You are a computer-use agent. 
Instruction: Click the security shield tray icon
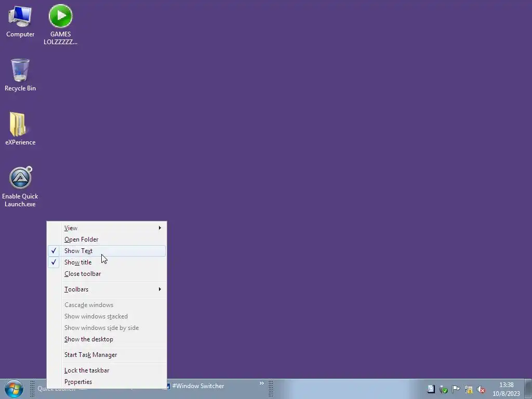pos(444,389)
